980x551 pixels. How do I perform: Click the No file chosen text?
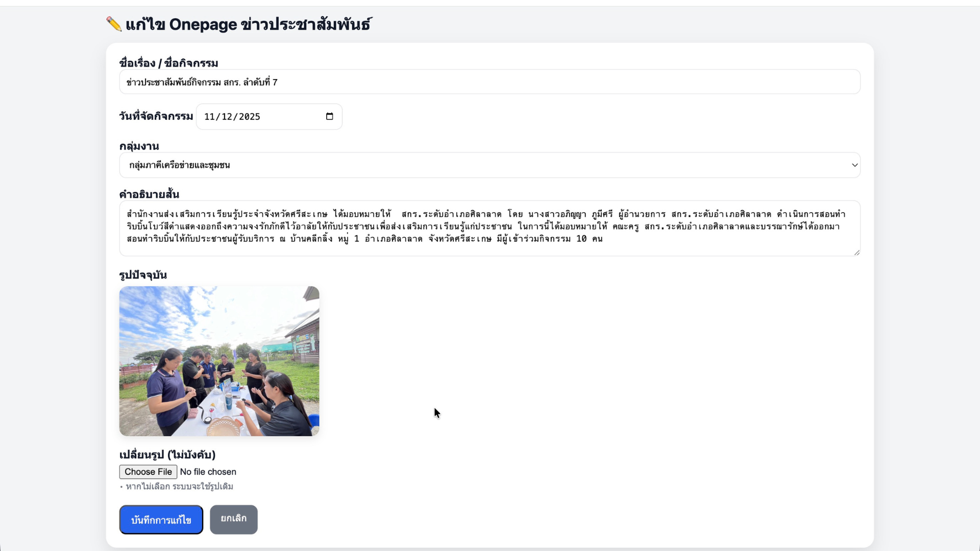[208, 472]
